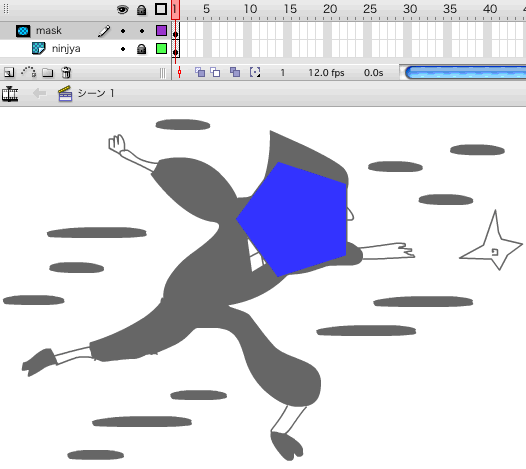
Task: Add a motion guide layer
Action: [x=29, y=72]
